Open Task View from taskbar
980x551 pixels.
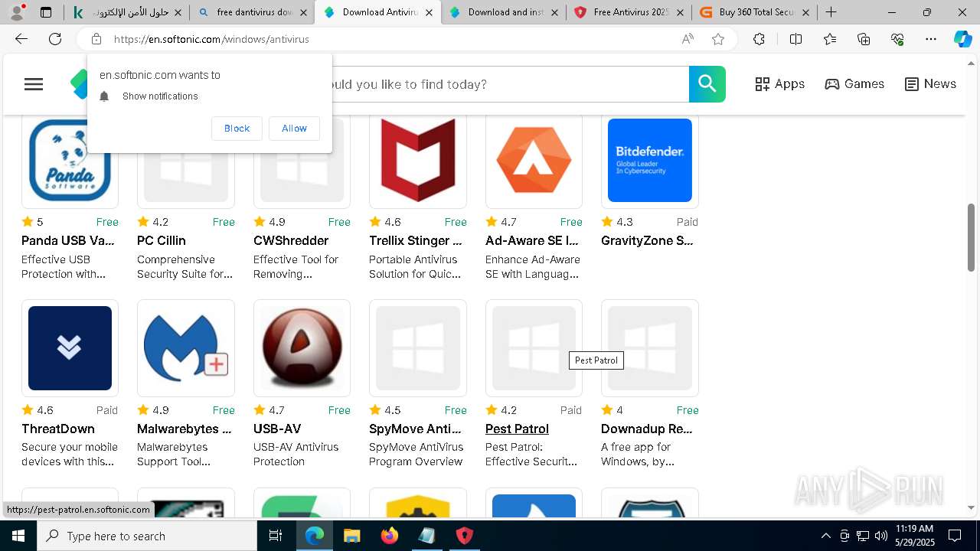coord(276,536)
